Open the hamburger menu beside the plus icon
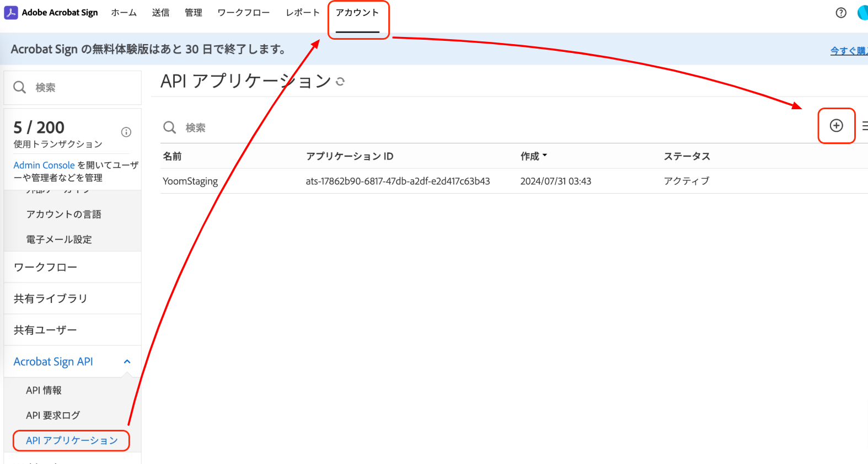 [865, 126]
